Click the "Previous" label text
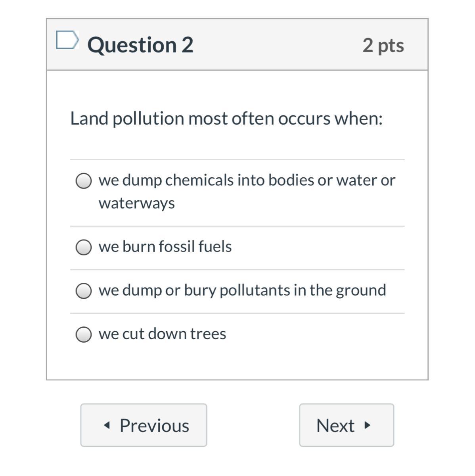The image size is (475, 476). (x=154, y=425)
